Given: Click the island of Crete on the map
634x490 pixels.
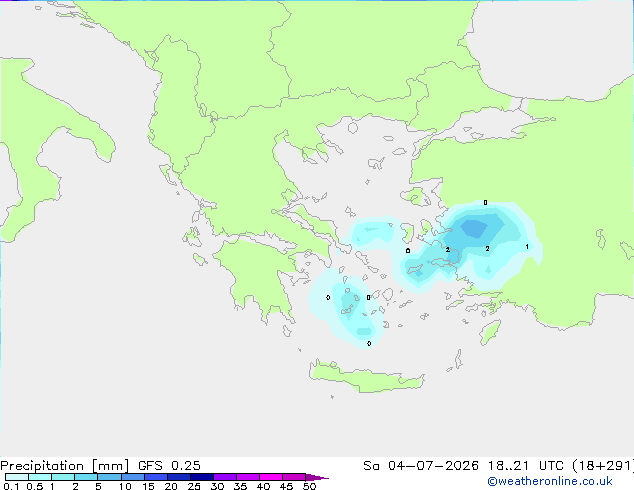Looking at the screenshot, I should (x=366, y=378).
